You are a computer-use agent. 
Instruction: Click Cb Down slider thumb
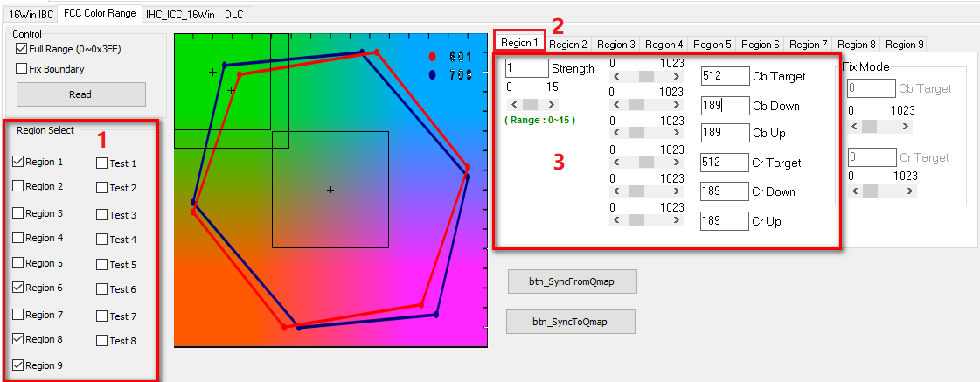636,104
